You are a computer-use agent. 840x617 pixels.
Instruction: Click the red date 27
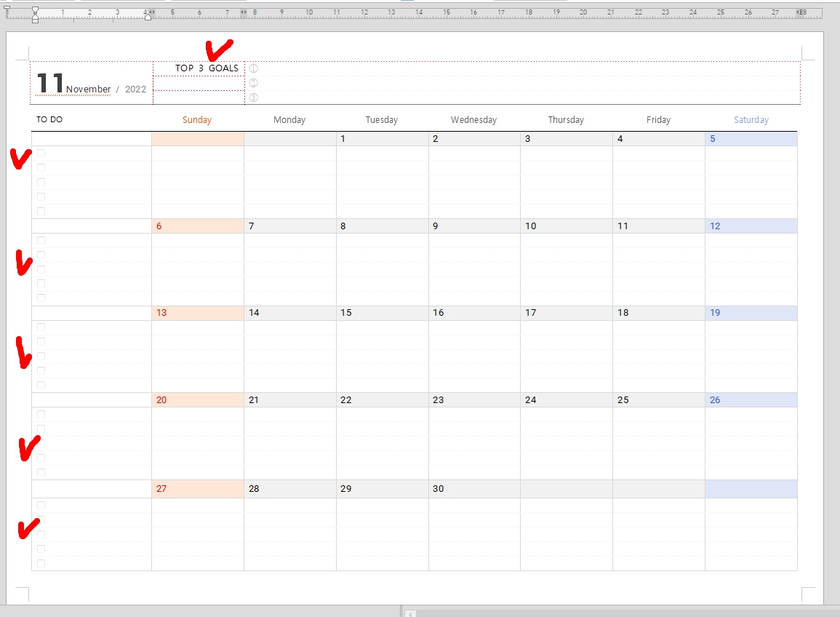[161, 489]
